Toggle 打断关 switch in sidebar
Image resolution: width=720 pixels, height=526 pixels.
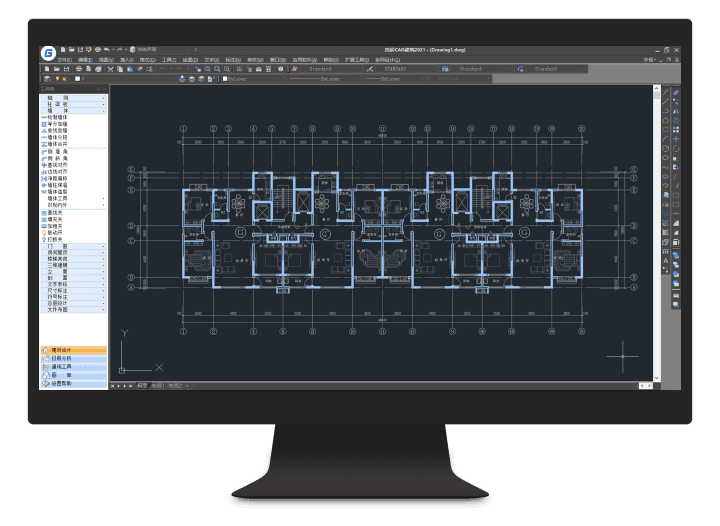pyautogui.click(x=52, y=240)
